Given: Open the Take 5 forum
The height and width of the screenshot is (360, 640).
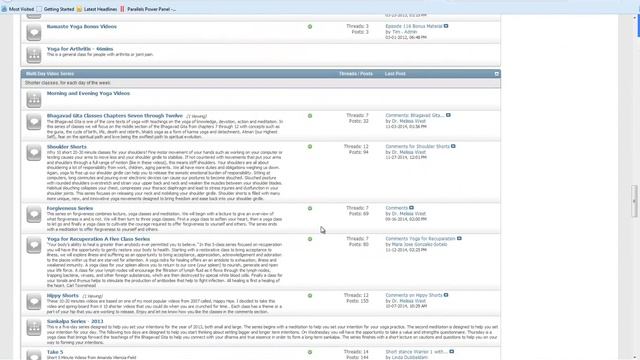Looking at the screenshot, I should pos(55,352).
